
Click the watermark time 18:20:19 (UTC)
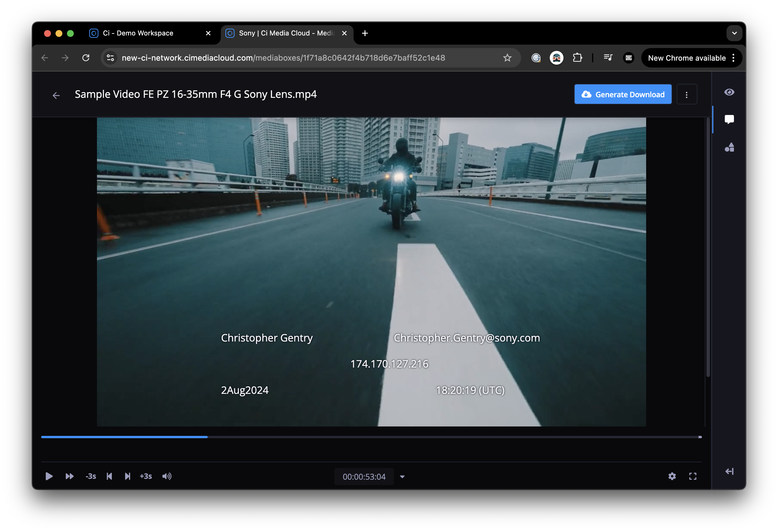[470, 390]
